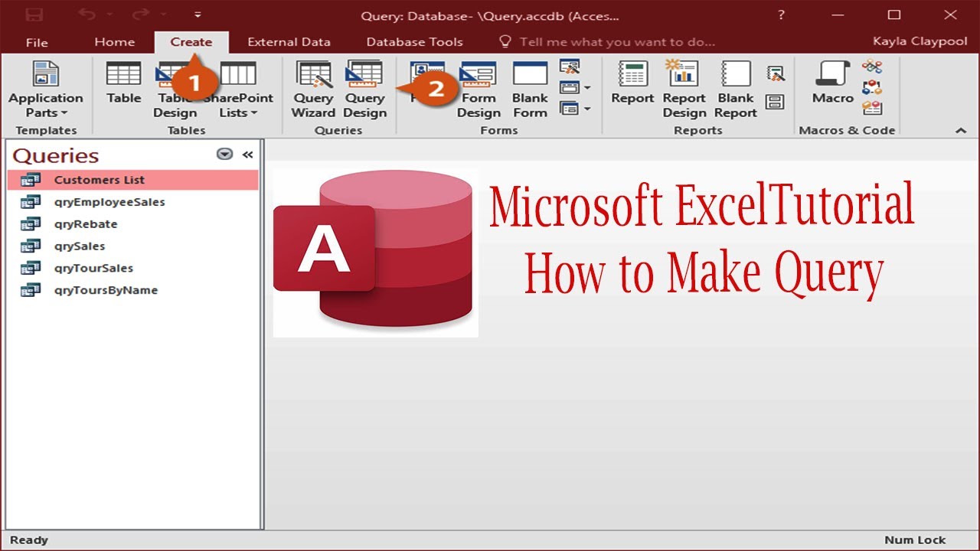Select the qryRebate query
The height and width of the screenshot is (551, 980).
133,224
